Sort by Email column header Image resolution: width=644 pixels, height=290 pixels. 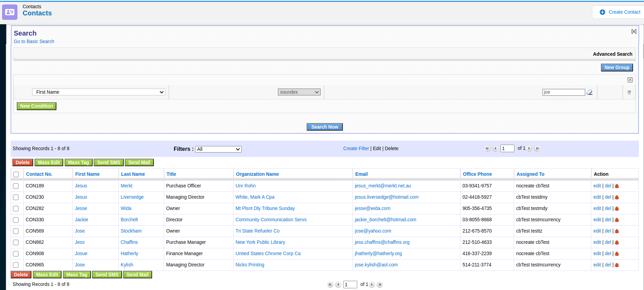click(361, 174)
